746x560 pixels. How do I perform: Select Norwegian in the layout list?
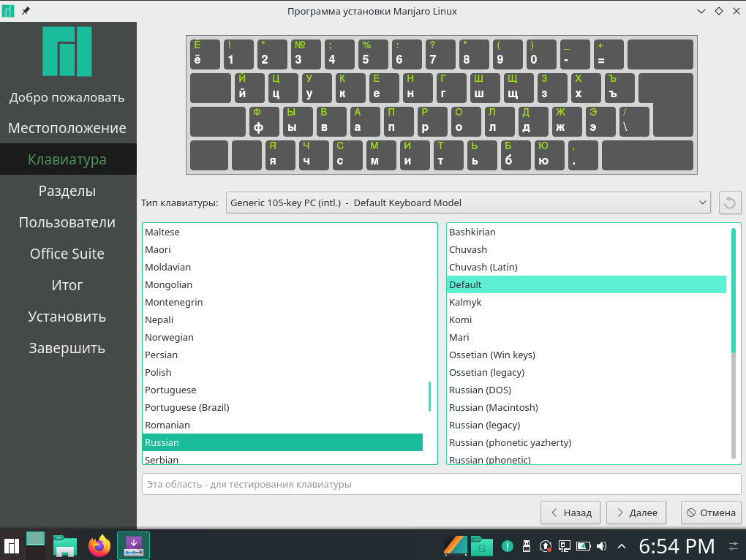tap(282, 338)
